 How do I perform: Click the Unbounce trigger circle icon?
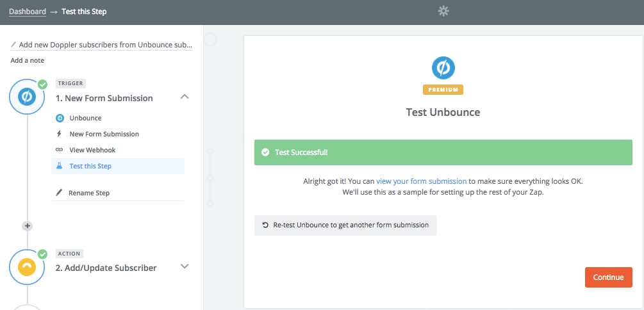[x=27, y=97]
